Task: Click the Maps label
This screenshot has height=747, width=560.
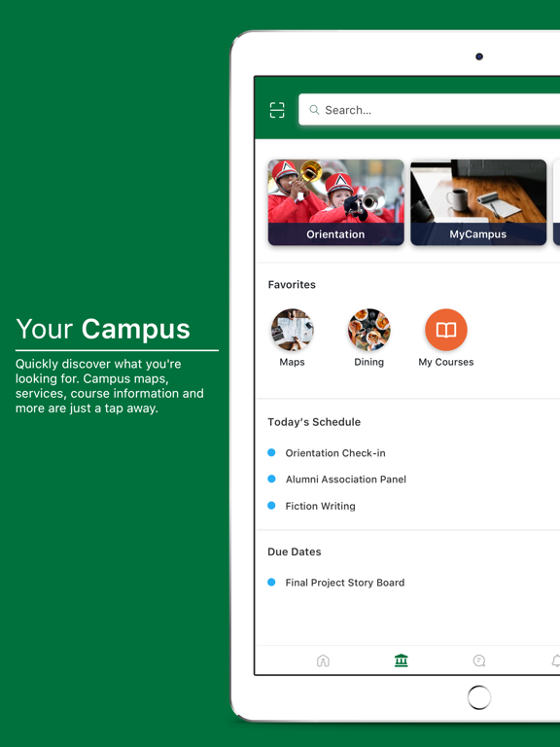Action: coord(292,362)
